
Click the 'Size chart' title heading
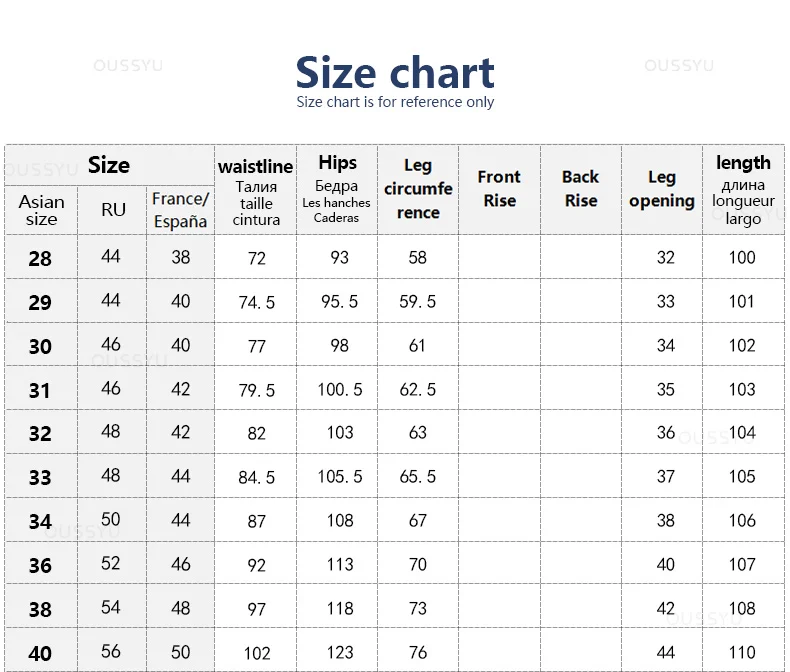coord(394,73)
